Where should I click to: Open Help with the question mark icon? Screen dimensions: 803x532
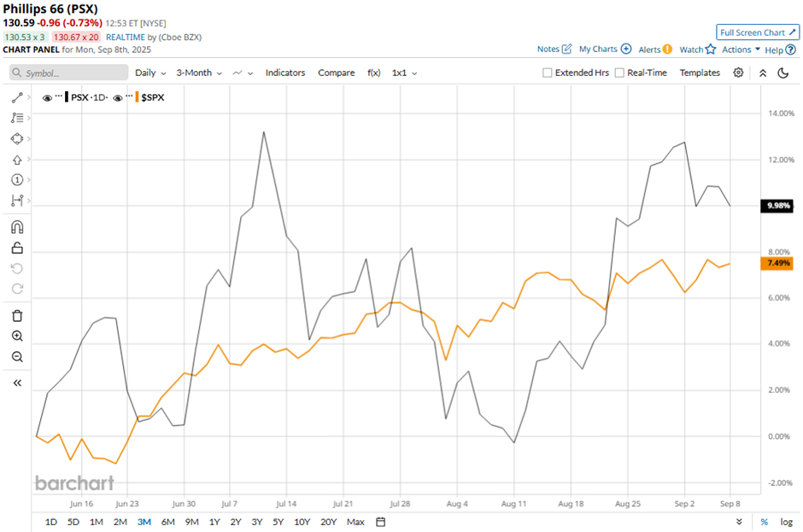pos(791,50)
